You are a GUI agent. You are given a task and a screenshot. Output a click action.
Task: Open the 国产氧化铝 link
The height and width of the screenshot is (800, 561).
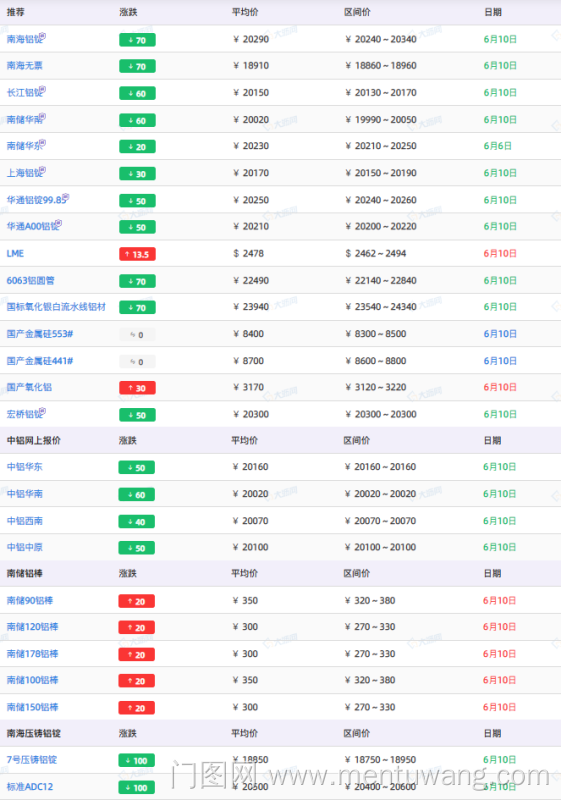coord(29,387)
